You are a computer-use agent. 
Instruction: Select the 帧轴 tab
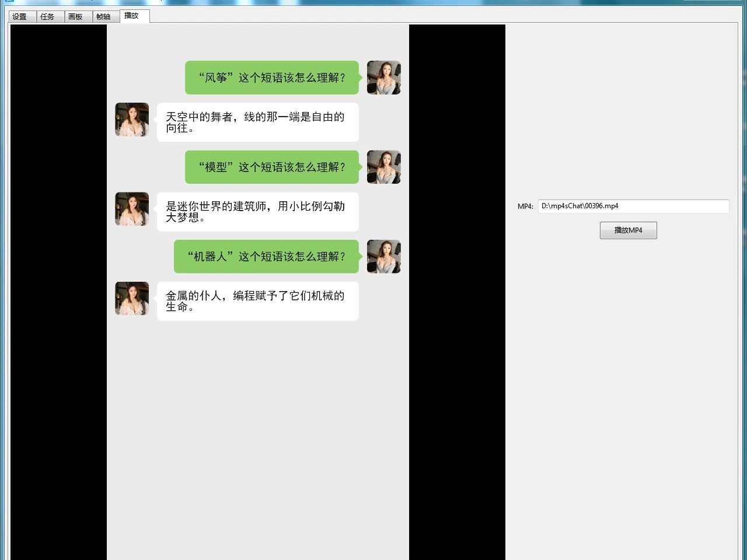click(106, 16)
